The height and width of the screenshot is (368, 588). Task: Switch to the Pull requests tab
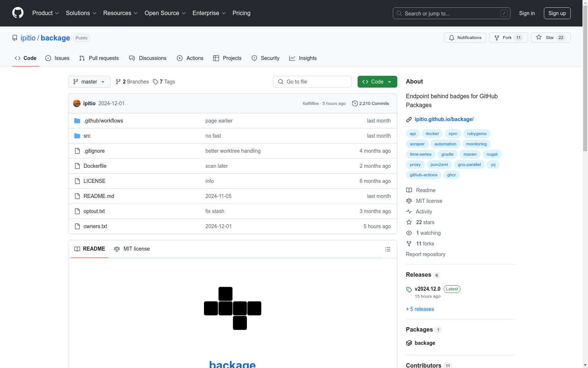pyautogui.click(x=99, y=58)
